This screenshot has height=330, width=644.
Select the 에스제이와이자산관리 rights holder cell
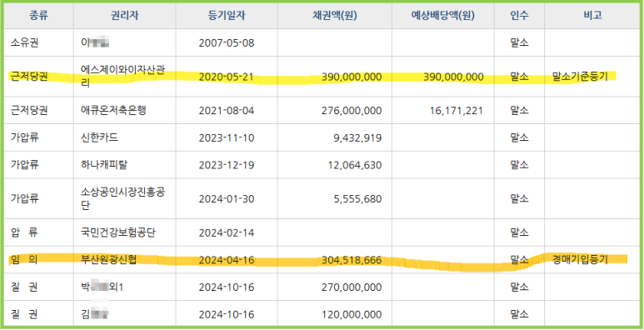tap(124, 77)
